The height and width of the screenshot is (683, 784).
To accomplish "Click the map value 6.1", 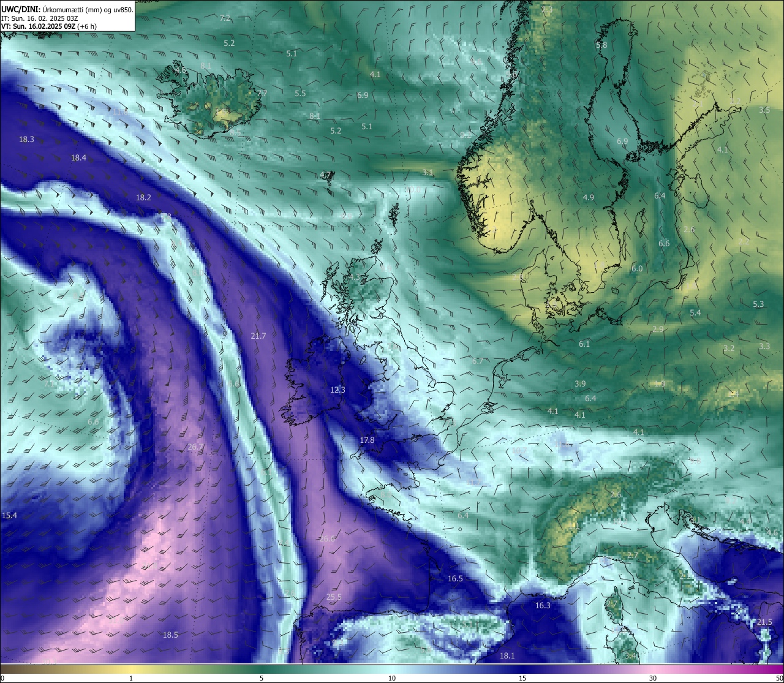I will pyautogui.click(x=584, y=344).
